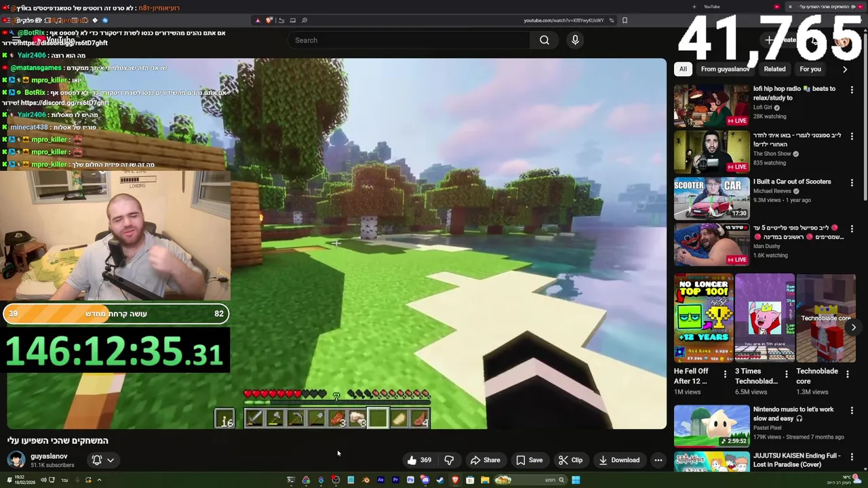
Task: Open Photoshop from taskbar
Action: point(410,480)
